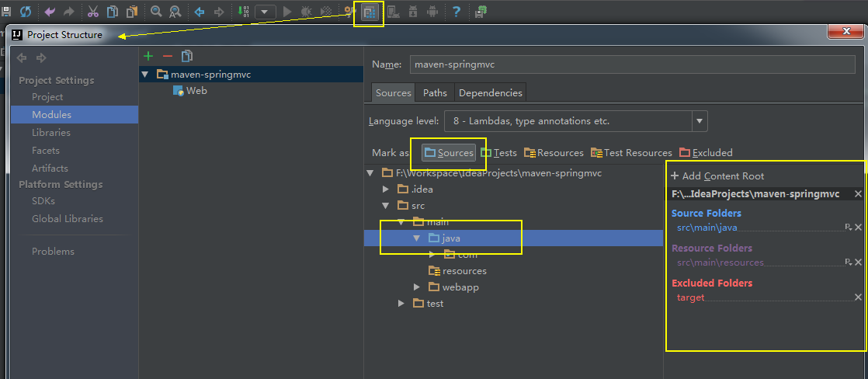
Task: Expand the webapp folder
Action: pos(417,287)
